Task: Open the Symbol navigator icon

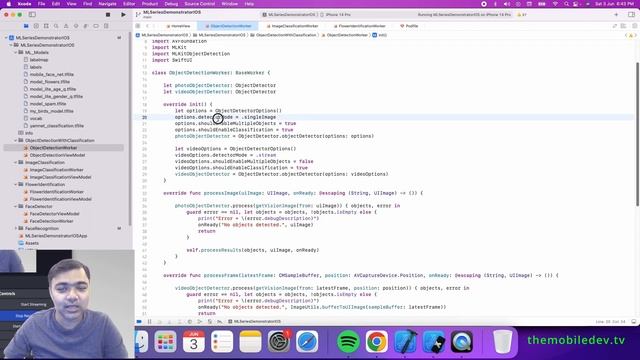Action: tap(46, 26)
